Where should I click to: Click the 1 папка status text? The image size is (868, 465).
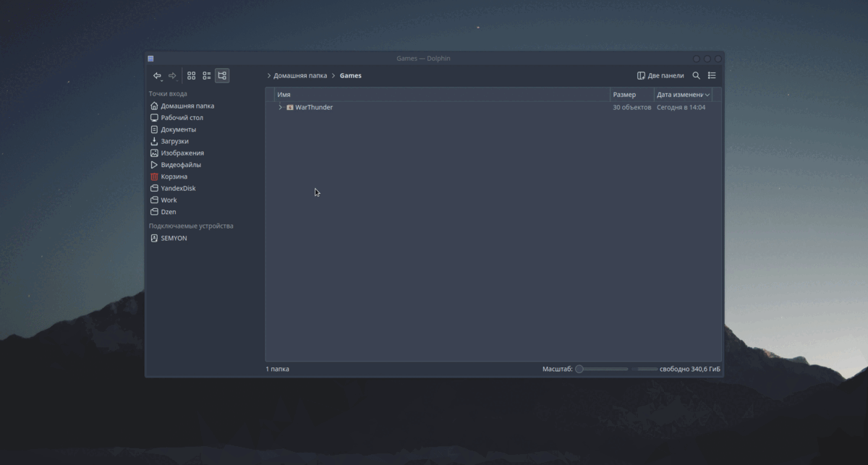tap(278, 369)
